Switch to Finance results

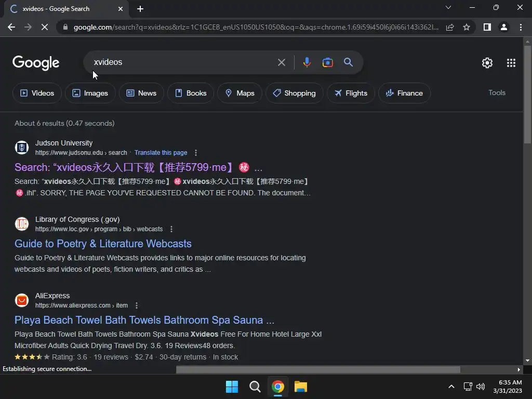tap(404, 93)
